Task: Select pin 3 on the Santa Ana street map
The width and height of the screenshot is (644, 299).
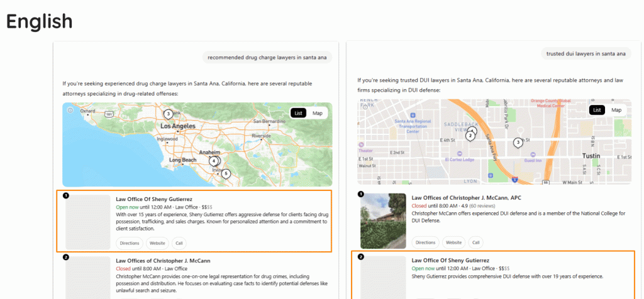Action: (x=518, y=143)
